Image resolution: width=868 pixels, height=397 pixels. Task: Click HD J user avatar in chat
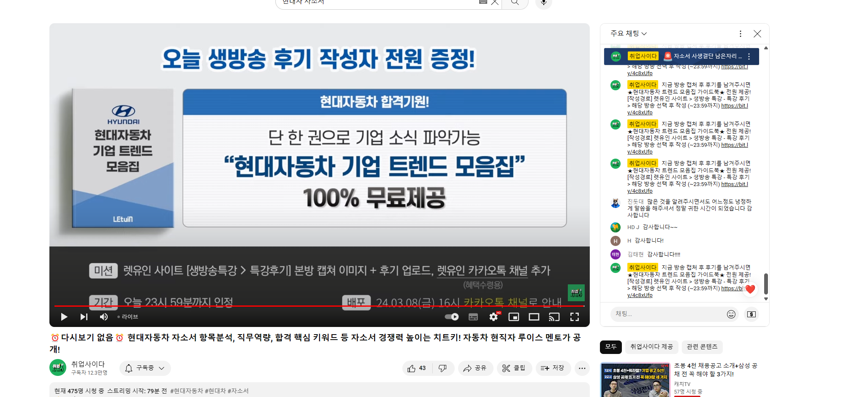(x=616, y=227)
